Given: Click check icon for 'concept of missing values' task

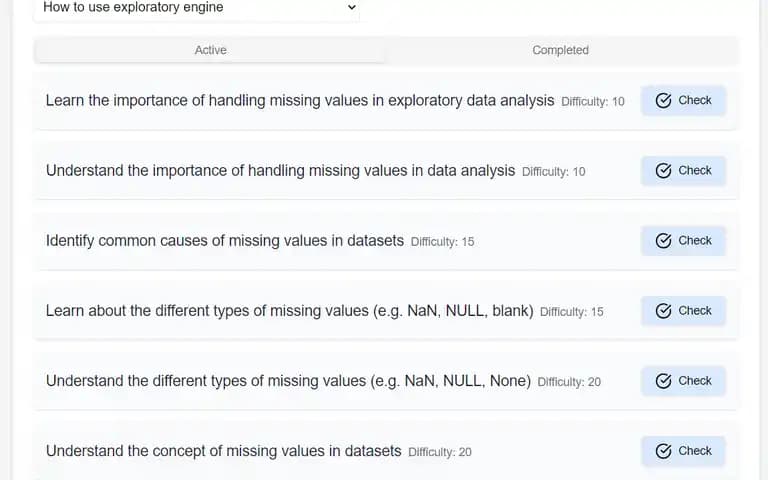Looking at the screenshot, I should click(663, 451).
